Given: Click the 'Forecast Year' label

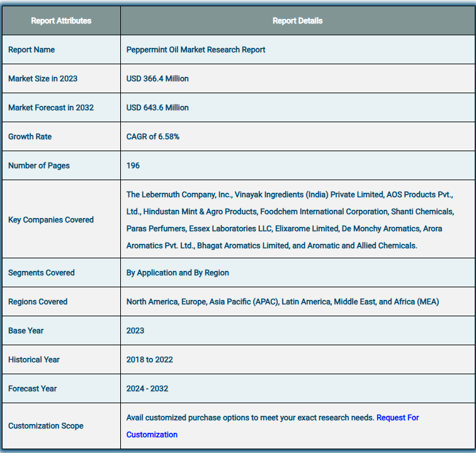Looking at the screenshot, I should [x=33, y=389].
